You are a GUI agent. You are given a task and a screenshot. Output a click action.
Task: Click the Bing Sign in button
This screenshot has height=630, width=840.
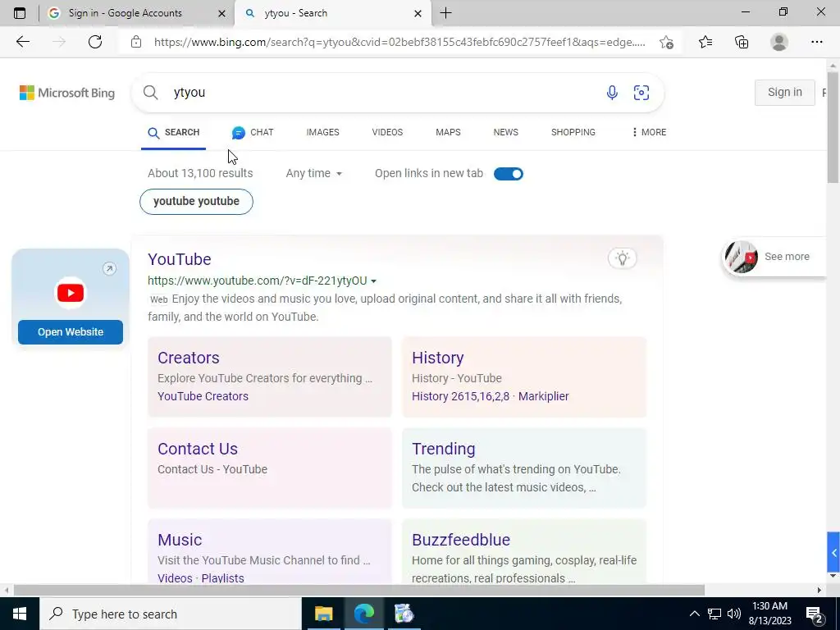(785, 92)
